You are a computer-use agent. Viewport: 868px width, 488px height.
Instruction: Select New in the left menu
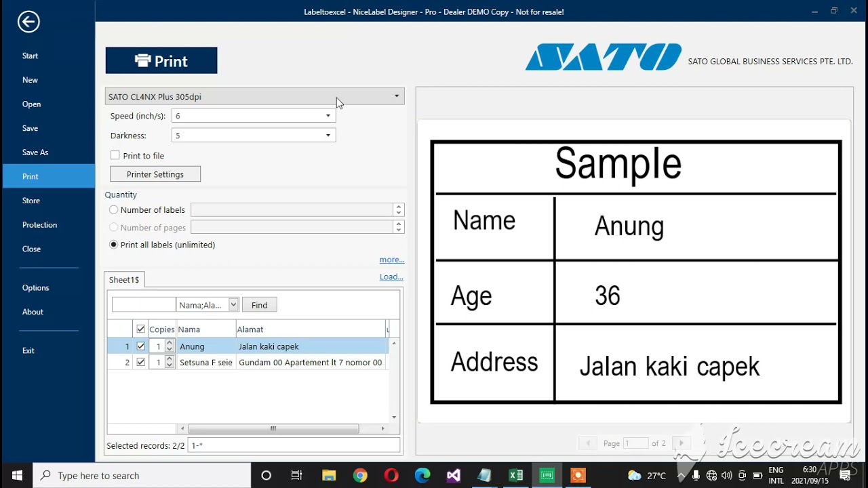tap(30, 80)
